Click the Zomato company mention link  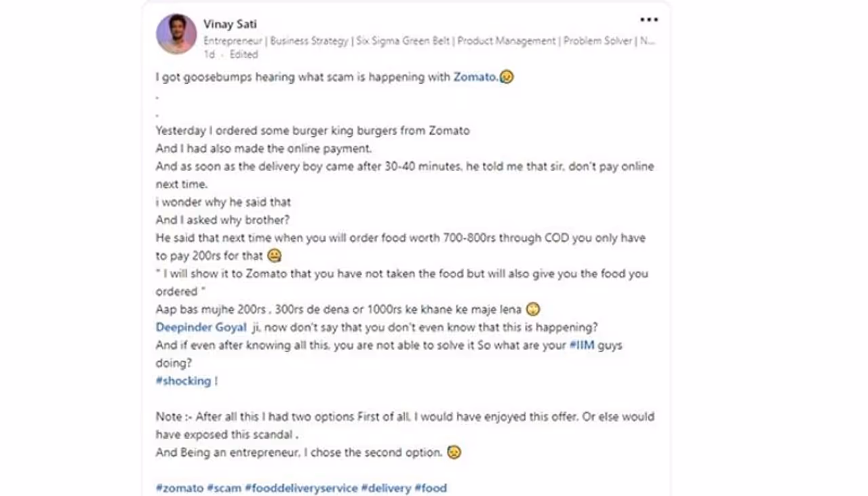pyautogui.click(x=475, y=77)
